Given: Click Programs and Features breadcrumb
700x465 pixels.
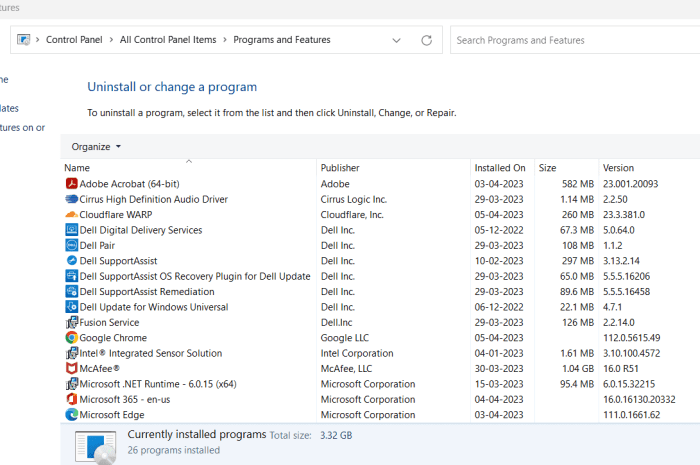Looking at the screenshot, I should pos(282,40).
